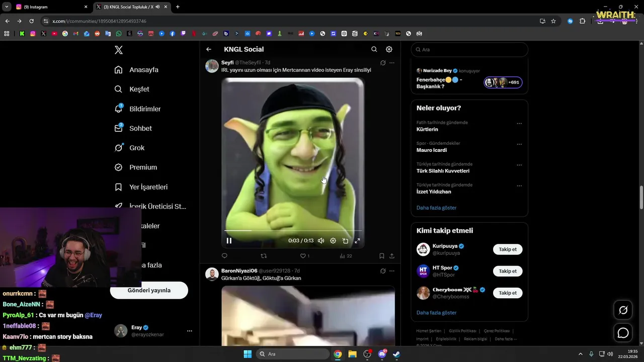Seek on the video progress bar

(x=293, y=231)
